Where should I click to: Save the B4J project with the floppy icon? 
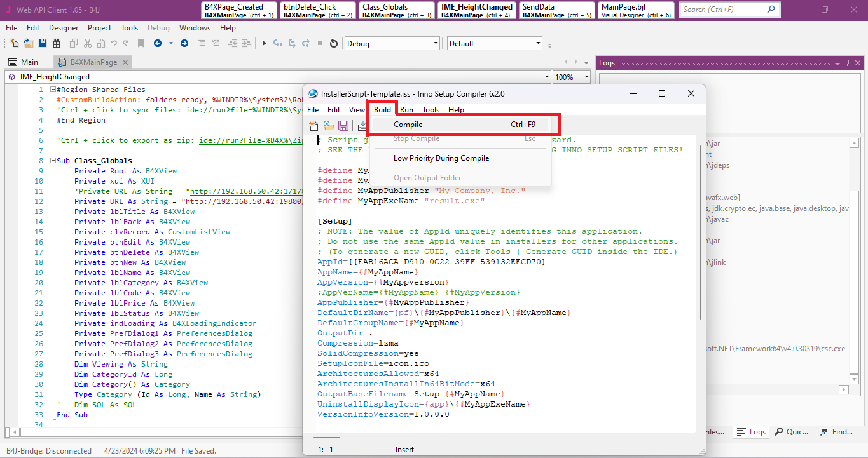[x=43, y=43]
